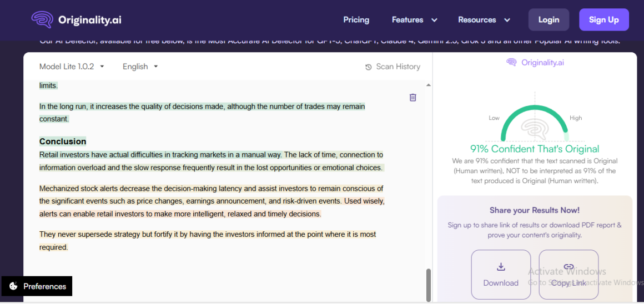Click the scroll up arrow in text panel

pyautogui.click(x=428, y=85)
